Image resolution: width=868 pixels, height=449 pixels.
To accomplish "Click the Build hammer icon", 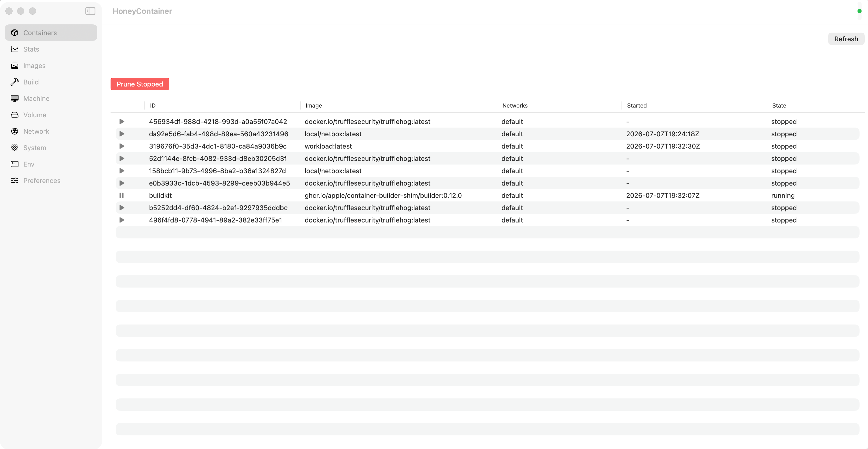I will click(x=14, y=82).
